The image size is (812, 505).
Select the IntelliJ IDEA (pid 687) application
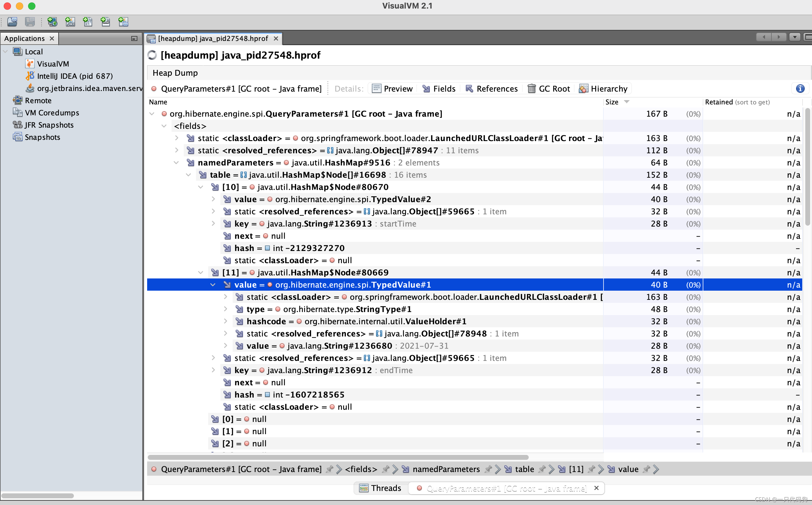tap(74, 76)
